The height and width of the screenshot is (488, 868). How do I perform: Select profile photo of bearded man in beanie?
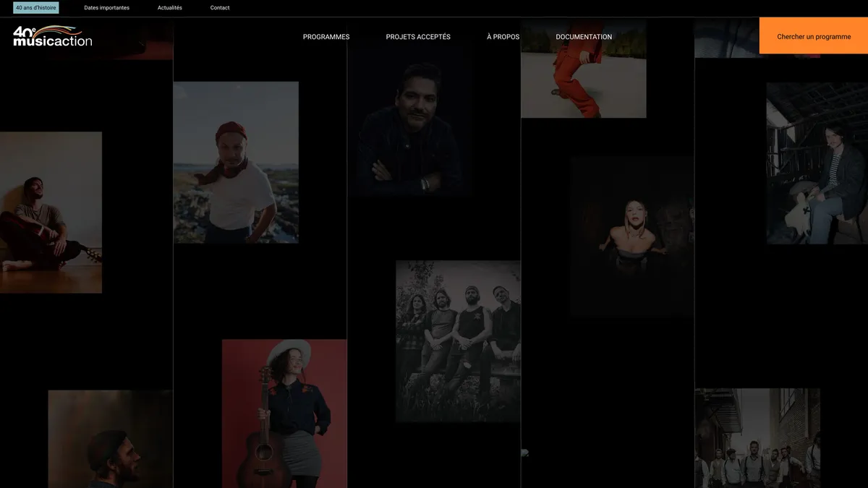coord(111,440)
